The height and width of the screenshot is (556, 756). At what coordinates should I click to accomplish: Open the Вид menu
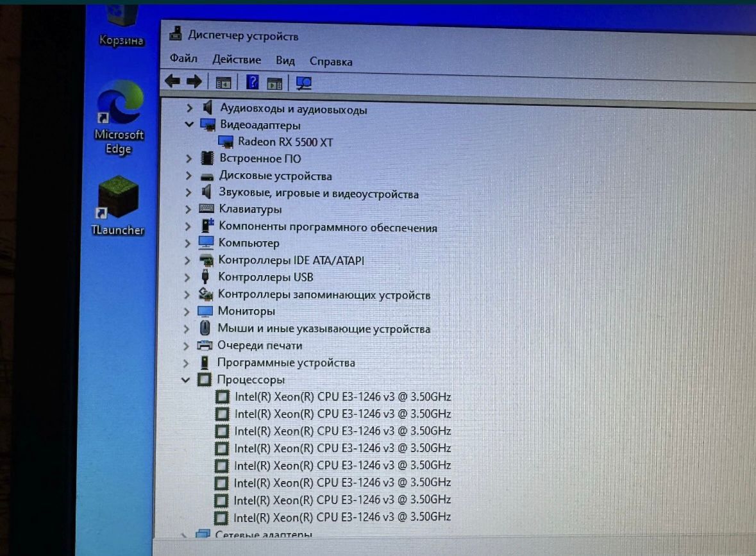tap(285, 60)
